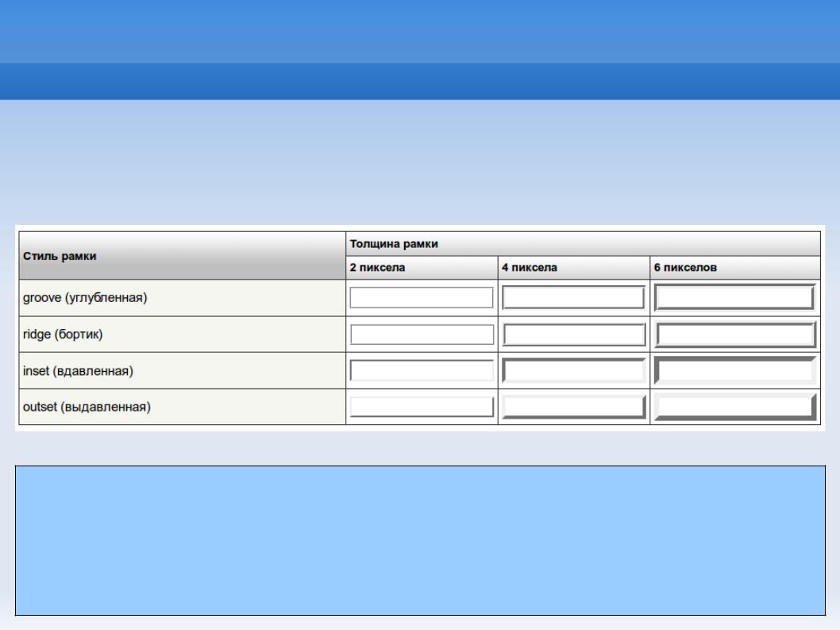Viewport: 840px width, 630px height.
Task: Click the 'groove (углубленная)' row label
Action: [182, 298]
